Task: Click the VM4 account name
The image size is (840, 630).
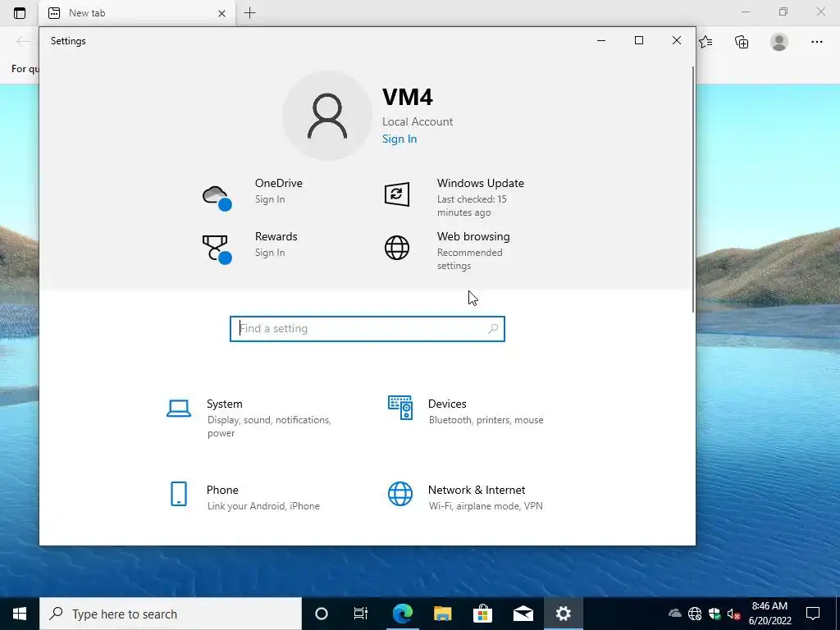Action: [407, 97]
